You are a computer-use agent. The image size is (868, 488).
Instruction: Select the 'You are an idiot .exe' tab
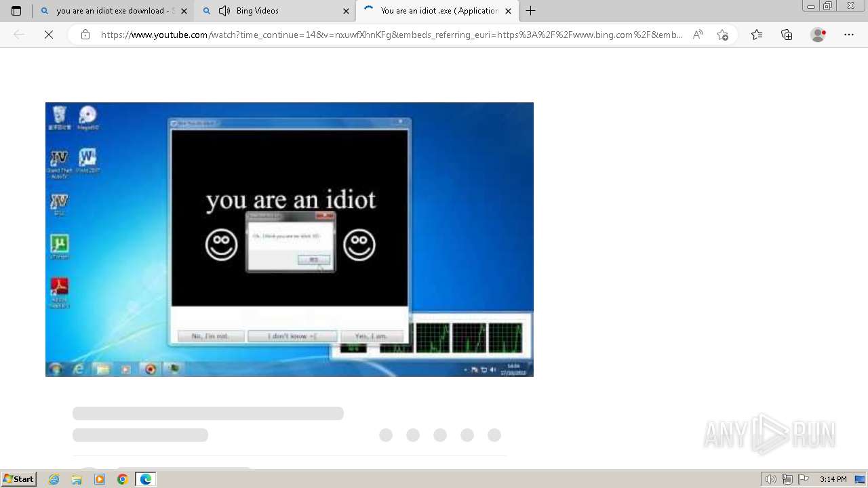[437, 11]
